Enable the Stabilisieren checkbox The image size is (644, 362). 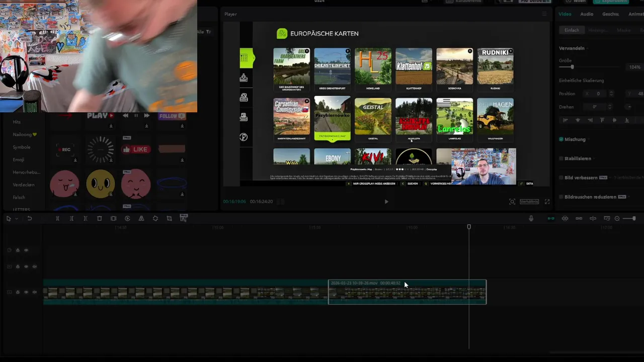click(x=561, y=158)
